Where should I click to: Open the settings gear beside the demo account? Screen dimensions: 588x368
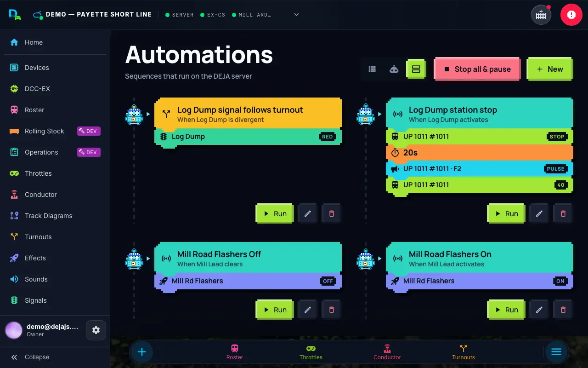(x=96, y=330)
